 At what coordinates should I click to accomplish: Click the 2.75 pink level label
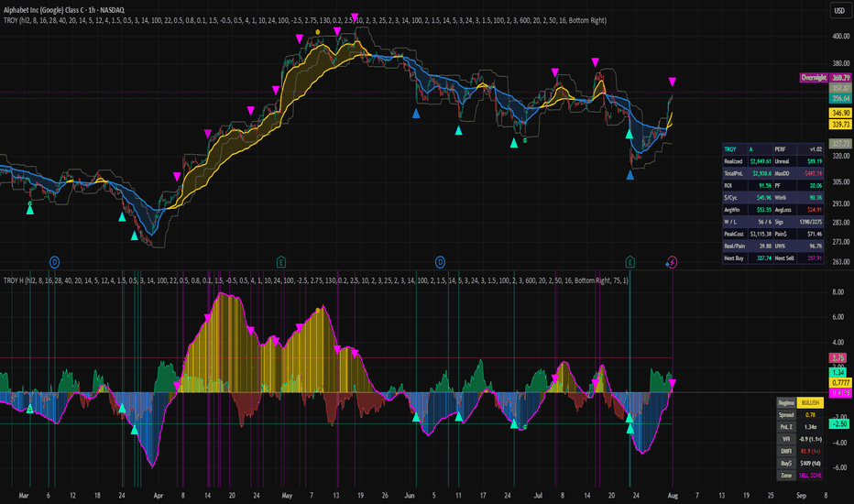coord(838,358)
